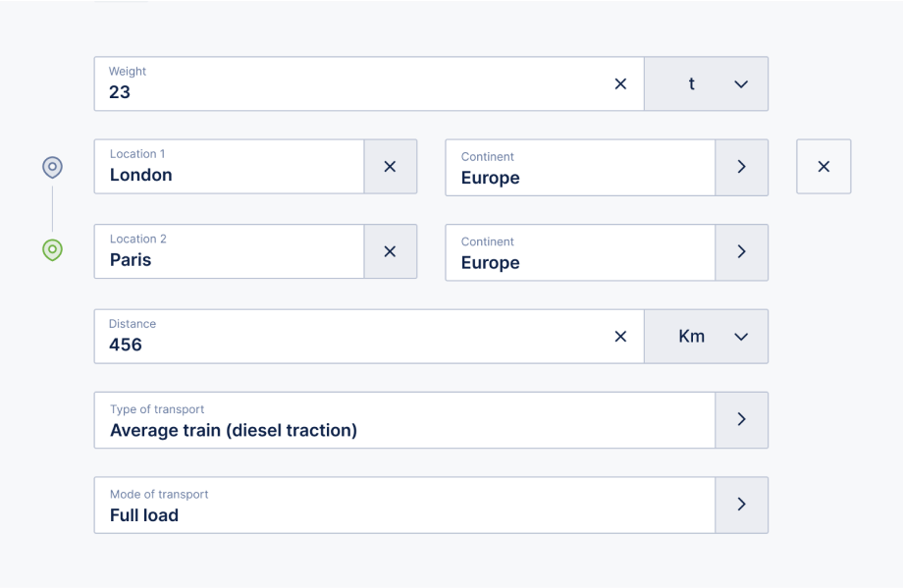The image size is (903, 588).
Task: Select the Full load mode field
Action: point(404,505)
